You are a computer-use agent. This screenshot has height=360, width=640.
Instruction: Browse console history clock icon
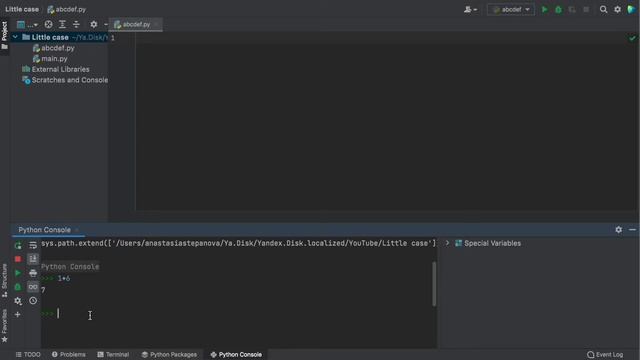(x=33, y=301)
